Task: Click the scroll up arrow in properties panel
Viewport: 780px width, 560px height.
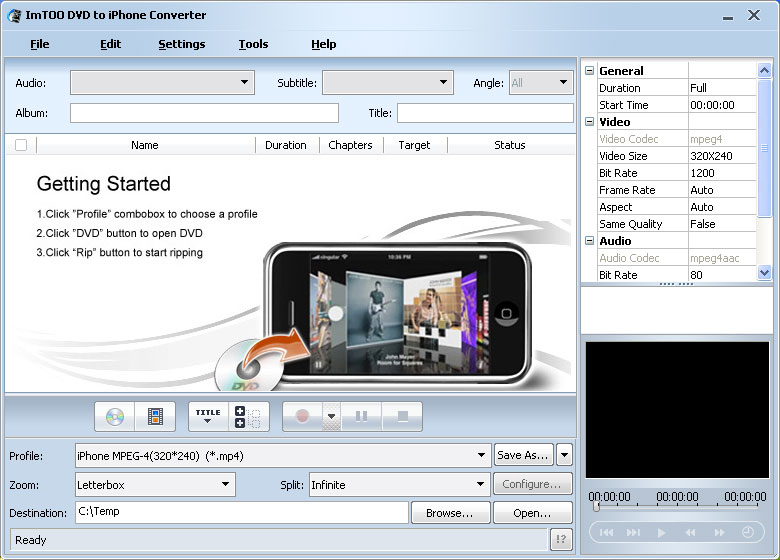Action: 764,71
